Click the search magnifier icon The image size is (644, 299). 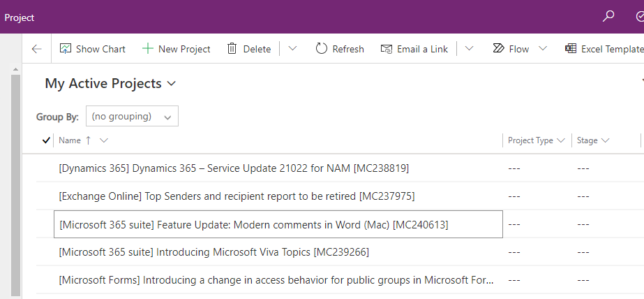click(608, 17)
